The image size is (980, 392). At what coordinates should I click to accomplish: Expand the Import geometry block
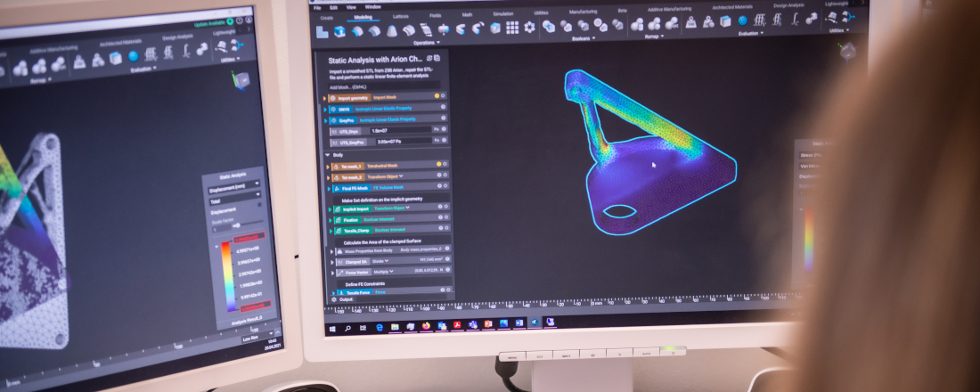(325, 98)
